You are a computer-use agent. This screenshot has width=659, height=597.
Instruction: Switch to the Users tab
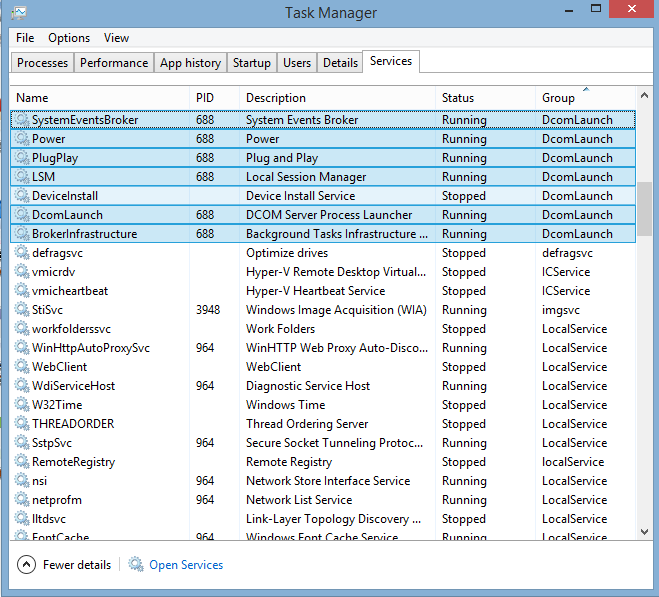click(297, 63)
